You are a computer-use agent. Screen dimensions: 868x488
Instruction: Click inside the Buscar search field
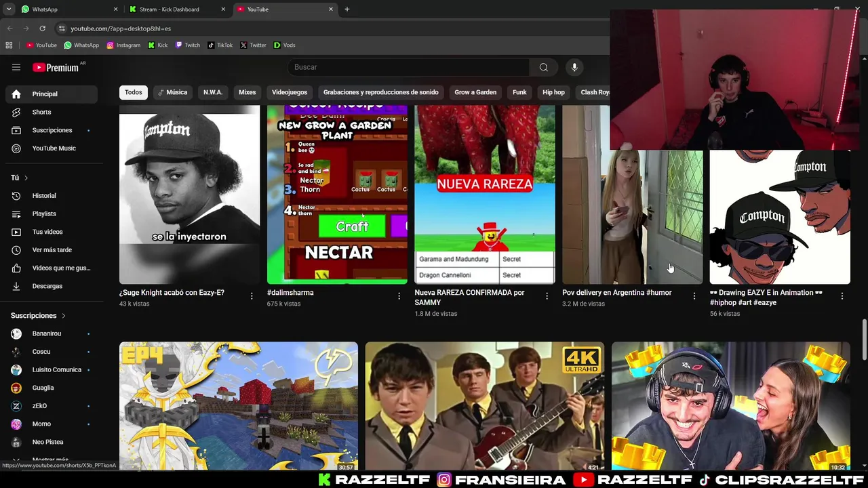point(409,67)
